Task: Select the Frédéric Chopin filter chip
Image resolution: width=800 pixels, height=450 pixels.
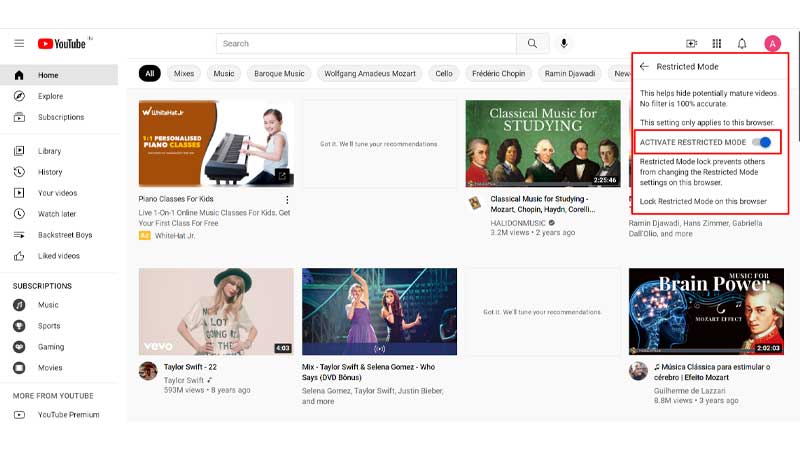Action: [x=498, y=73]
